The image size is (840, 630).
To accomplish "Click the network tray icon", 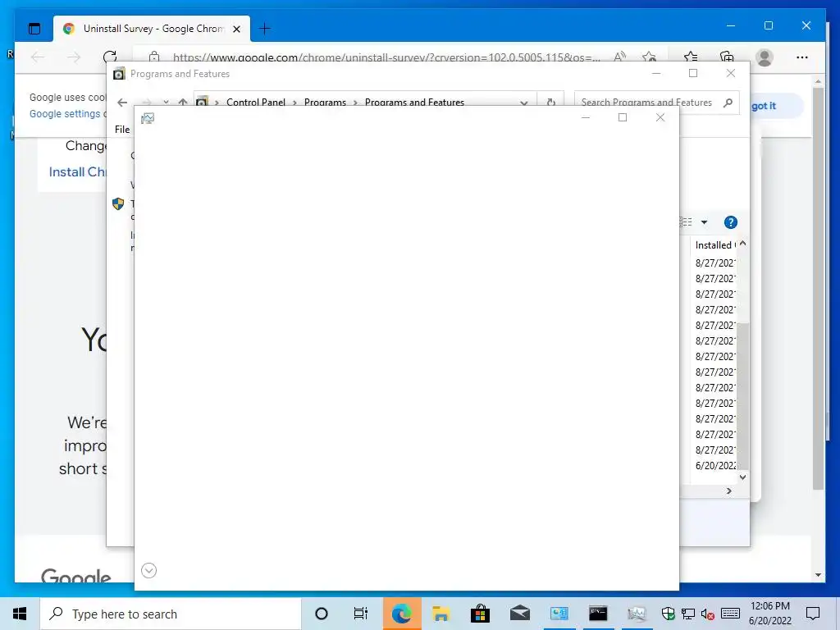I will (688, 614).
